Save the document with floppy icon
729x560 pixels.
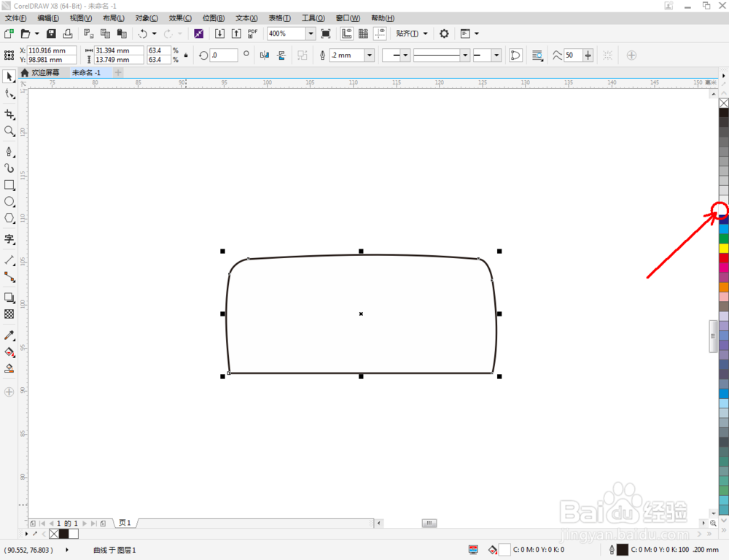[x=51, y=34]
